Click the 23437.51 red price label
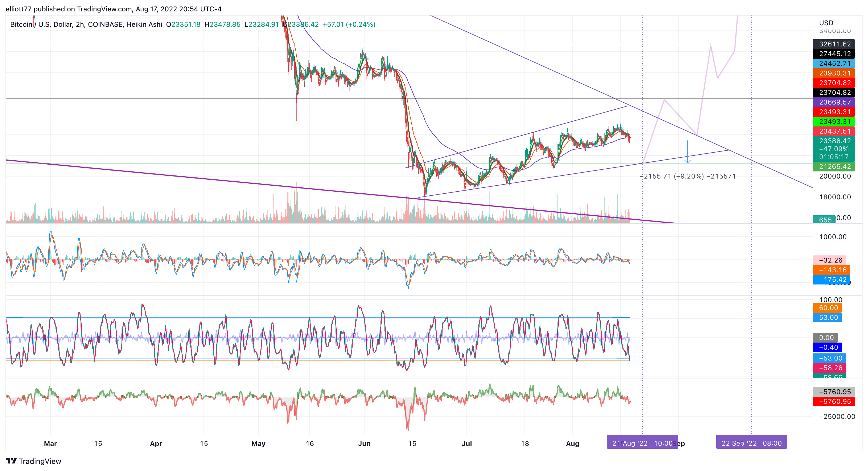 point(834,131)
